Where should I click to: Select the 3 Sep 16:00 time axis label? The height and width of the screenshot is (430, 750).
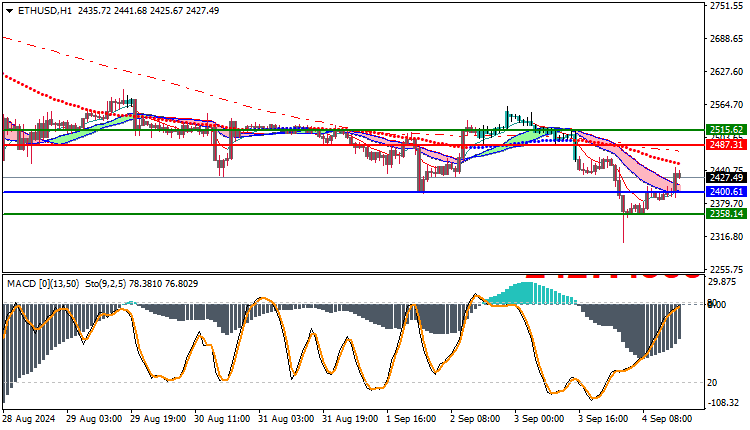tap(604, 419)
